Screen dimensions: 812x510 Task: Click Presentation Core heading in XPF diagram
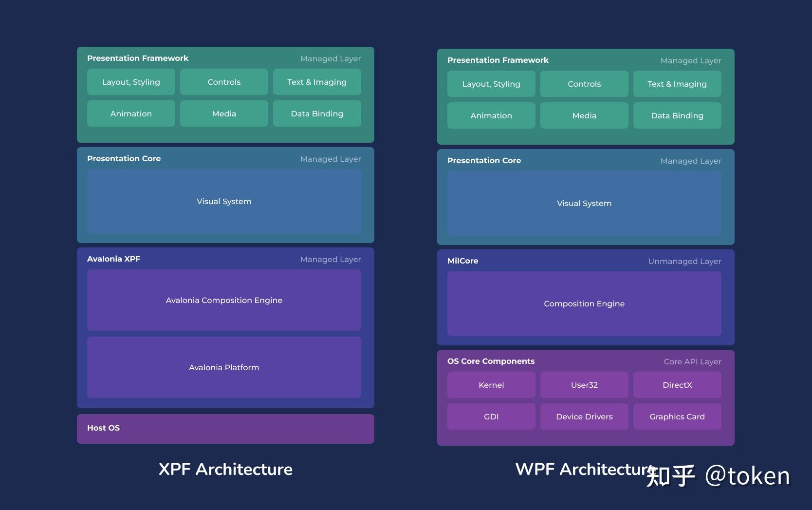coord(124,158)
